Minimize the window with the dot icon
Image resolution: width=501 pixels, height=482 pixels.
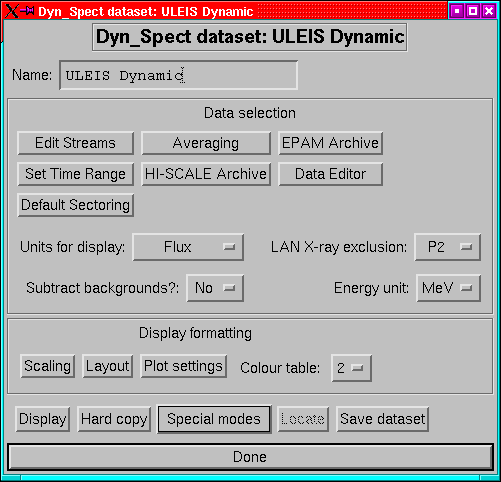457,11
